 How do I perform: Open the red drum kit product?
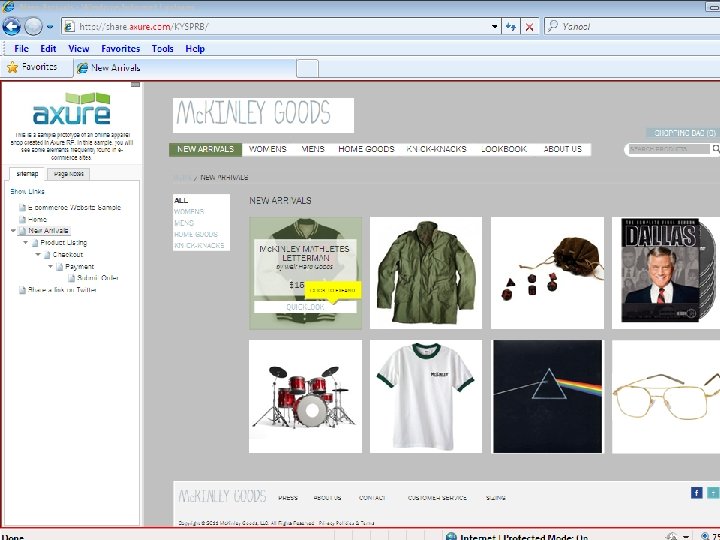305,396
